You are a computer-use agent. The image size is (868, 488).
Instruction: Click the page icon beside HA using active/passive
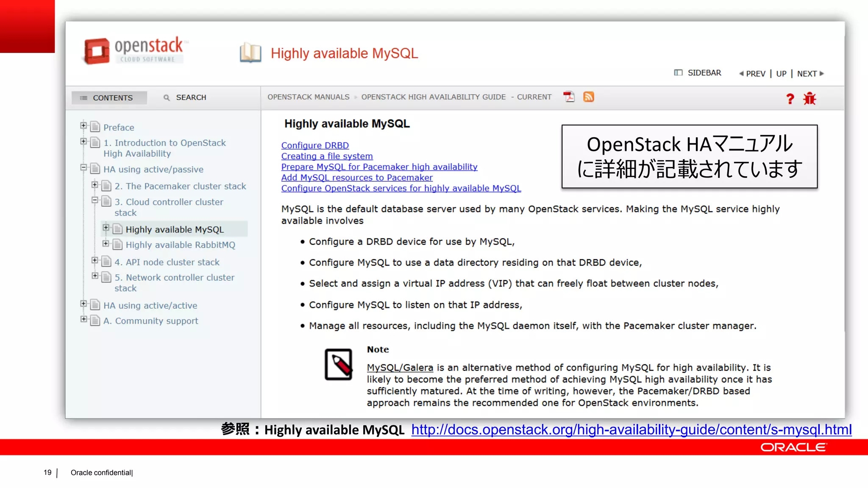(95, 169)
